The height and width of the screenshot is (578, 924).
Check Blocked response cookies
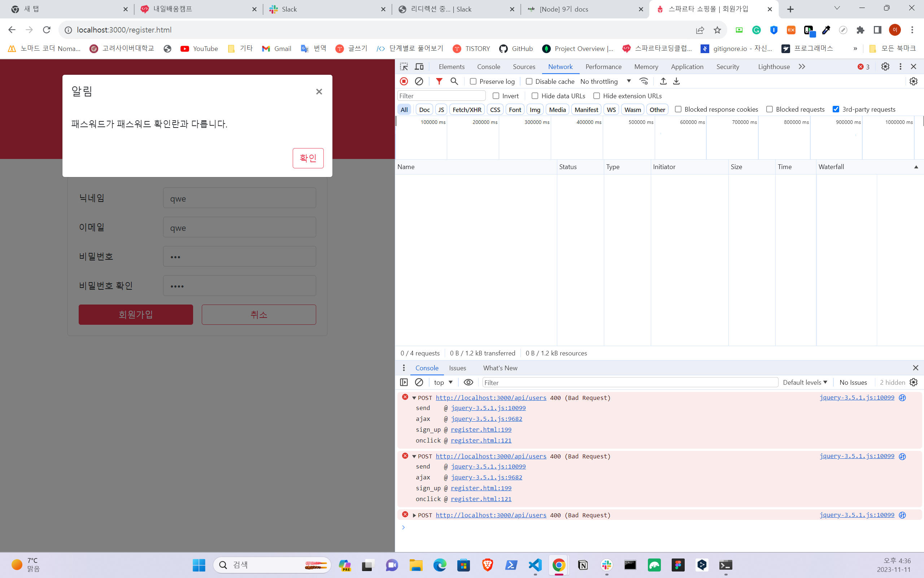coord(678,109)
